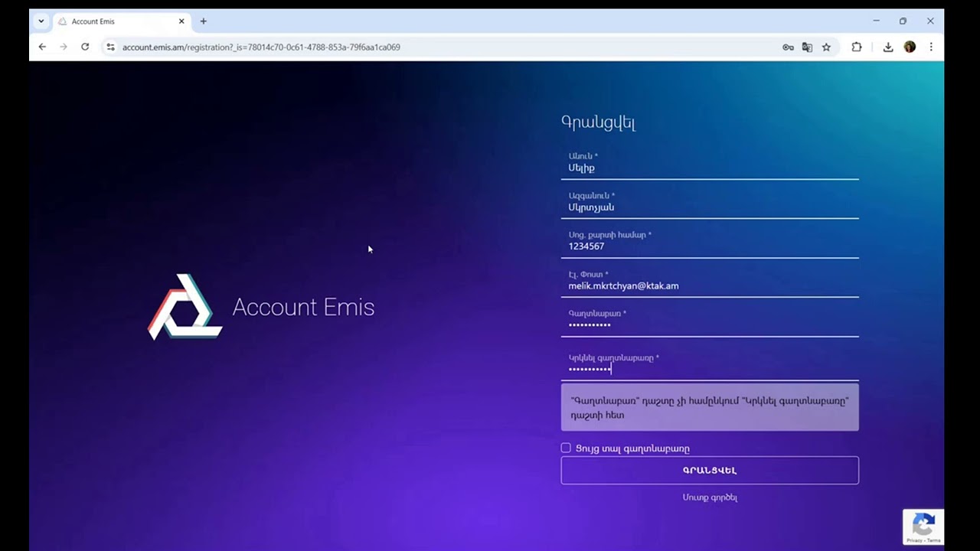Bookmark this page with the star
980x551 pixels.
826,47
